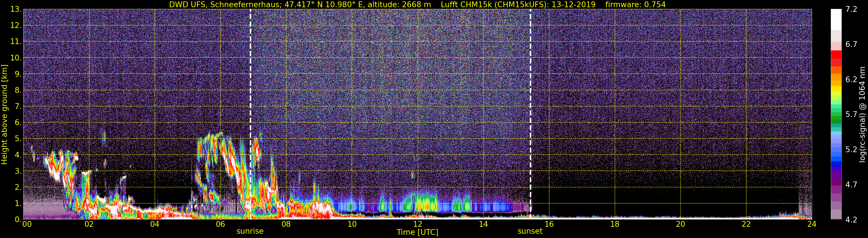
Task: Click the colorbar value '6.7'
Action: [x=851, y=44]
